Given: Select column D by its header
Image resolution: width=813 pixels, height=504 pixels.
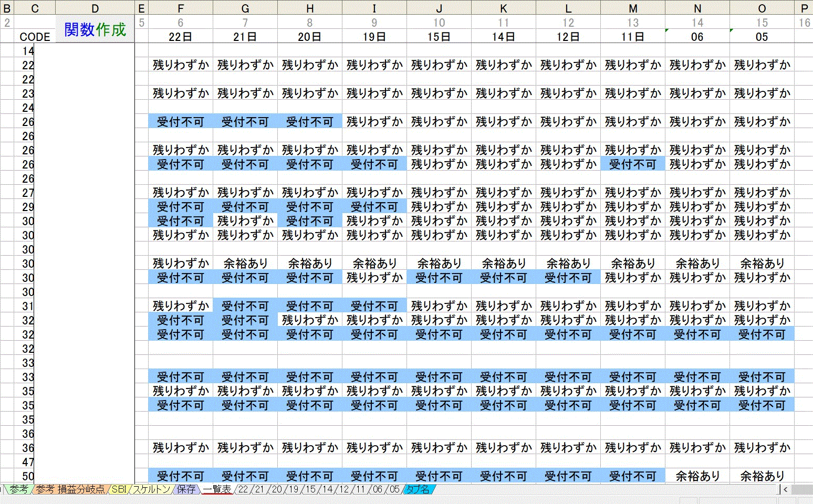Looking at the screenshot, I should point(95,8).
